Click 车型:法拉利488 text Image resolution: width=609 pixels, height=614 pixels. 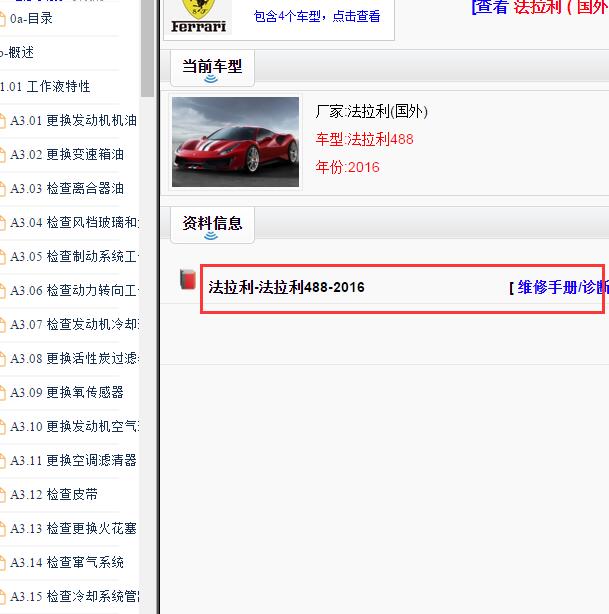click(365, 139)
